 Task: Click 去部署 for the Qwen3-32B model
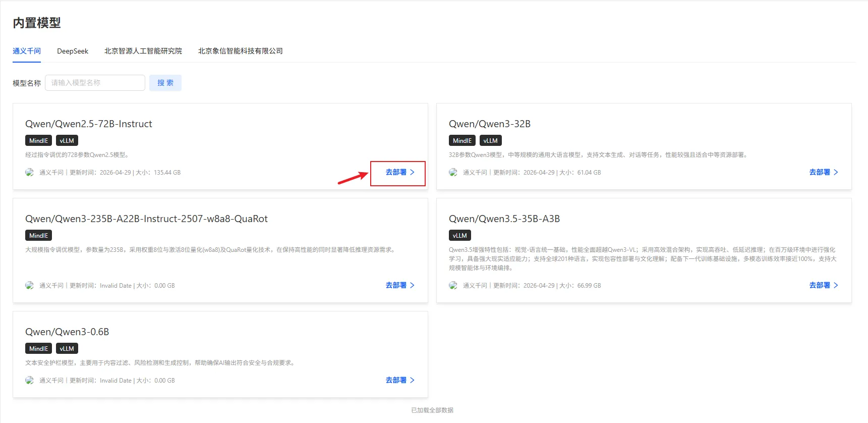click(824, 172)
